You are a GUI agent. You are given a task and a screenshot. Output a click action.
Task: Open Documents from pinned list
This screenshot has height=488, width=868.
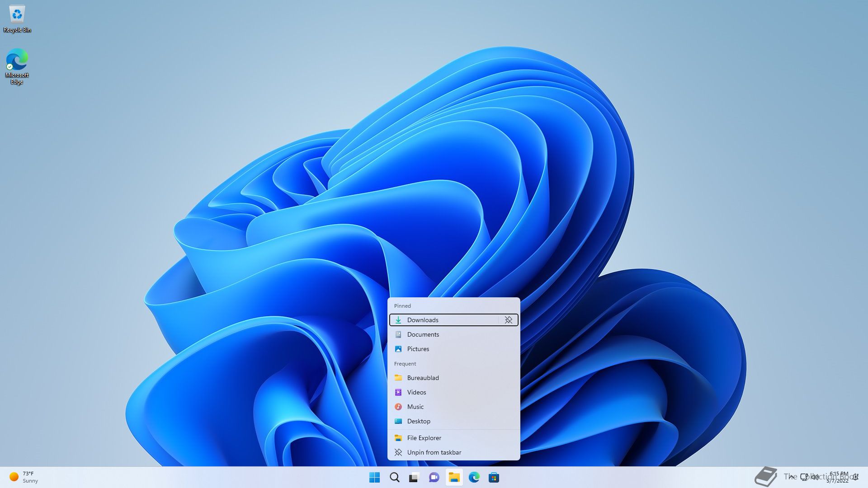tap(423, 334)
